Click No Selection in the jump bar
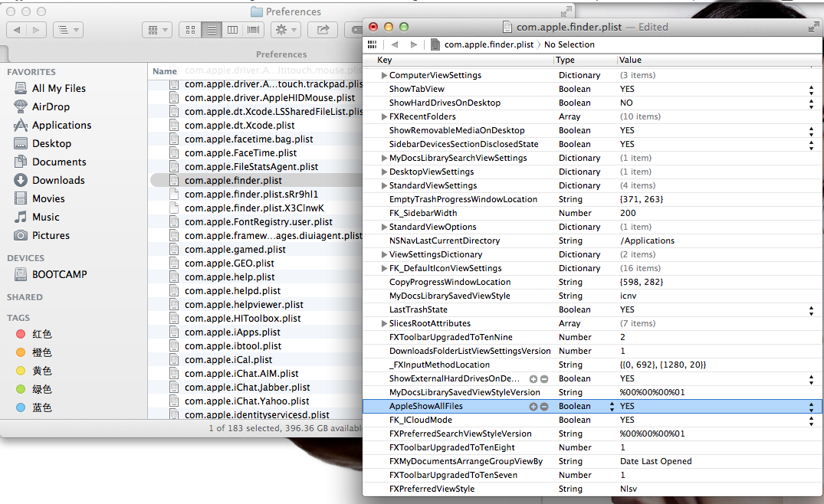Image resolution: width=824 pixels, height=504 pixels. pos(569,44)
